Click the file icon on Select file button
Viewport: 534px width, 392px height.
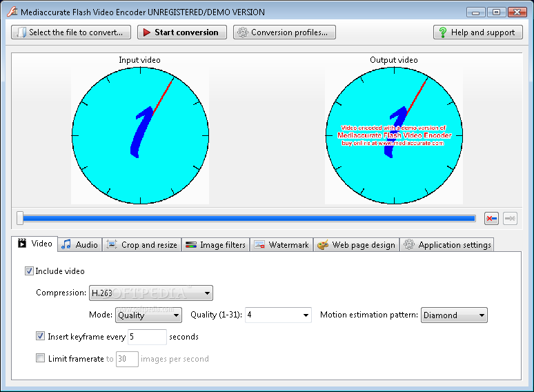(21, 32)
